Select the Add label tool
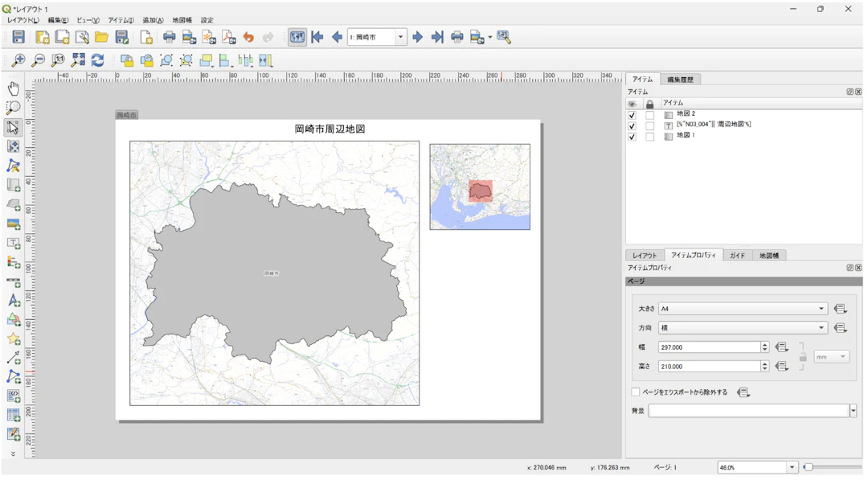Screen dimensions: 868x480 [x=14, y=243]
